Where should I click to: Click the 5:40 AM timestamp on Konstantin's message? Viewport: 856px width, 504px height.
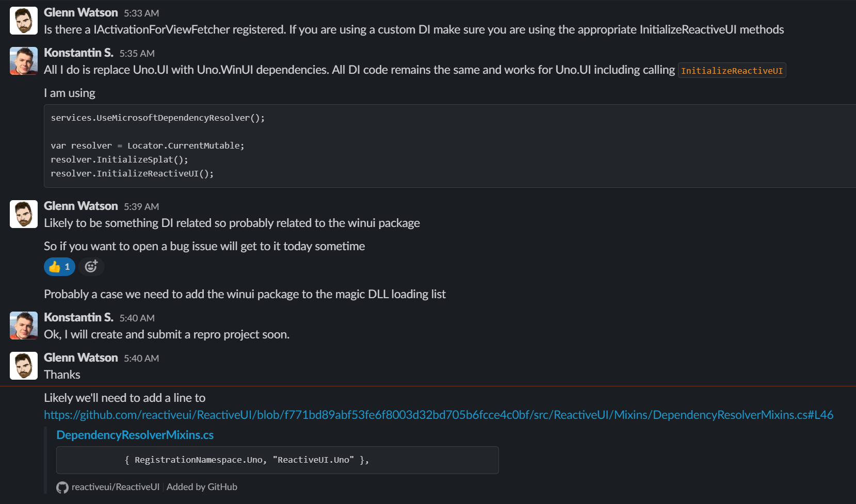click(x=137, y=318)
